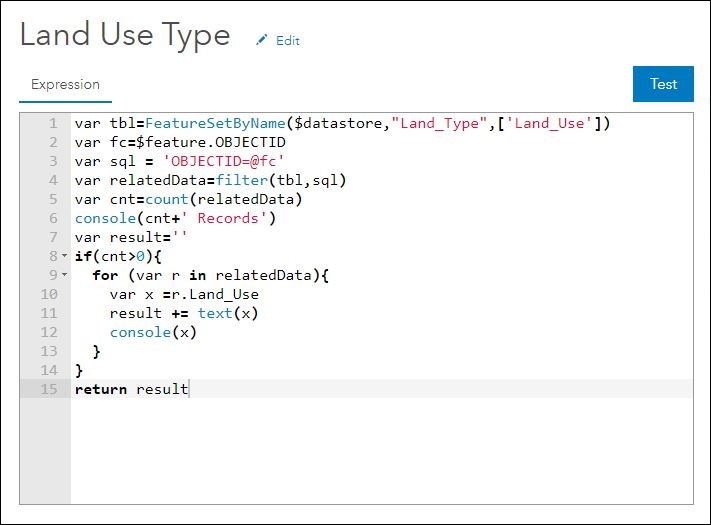Screen dimensions: 711x525
Task: Click the text(x) call on line 11
Action: click(x=228, y=313)
